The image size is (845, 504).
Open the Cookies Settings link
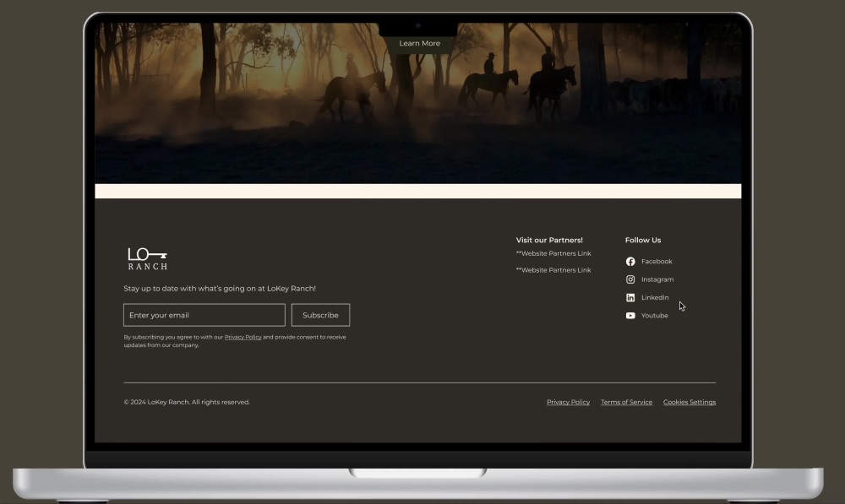pyautogui.click(x=690, y=402)
